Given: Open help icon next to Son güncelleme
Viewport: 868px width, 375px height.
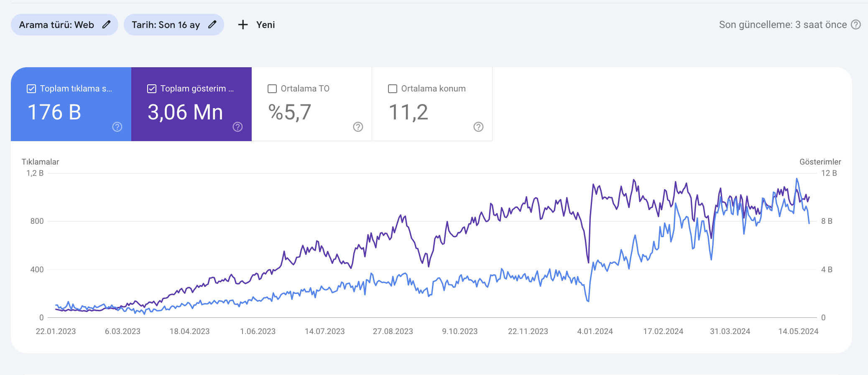Looking at the screenshot, I should [x=856, y=25].
